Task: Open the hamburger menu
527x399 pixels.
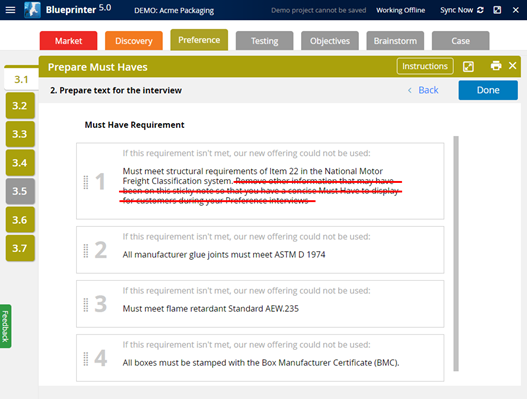Action: (10, 10)
